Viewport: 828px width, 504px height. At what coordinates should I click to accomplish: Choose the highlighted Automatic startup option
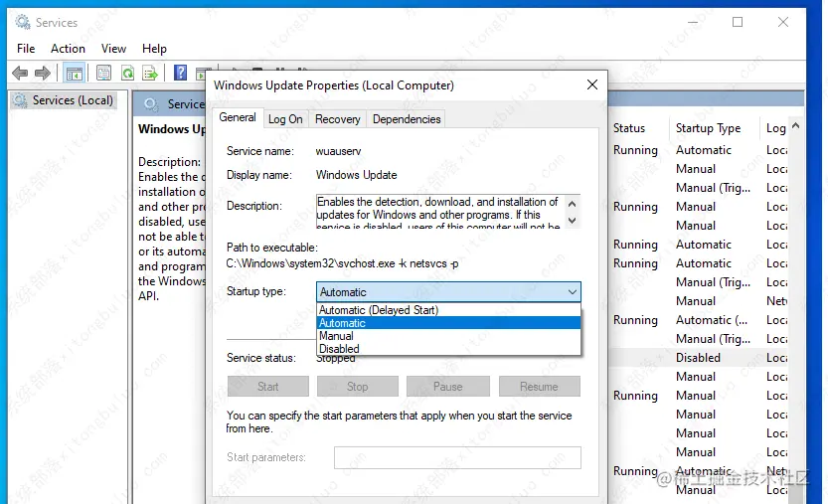[448, 323]
